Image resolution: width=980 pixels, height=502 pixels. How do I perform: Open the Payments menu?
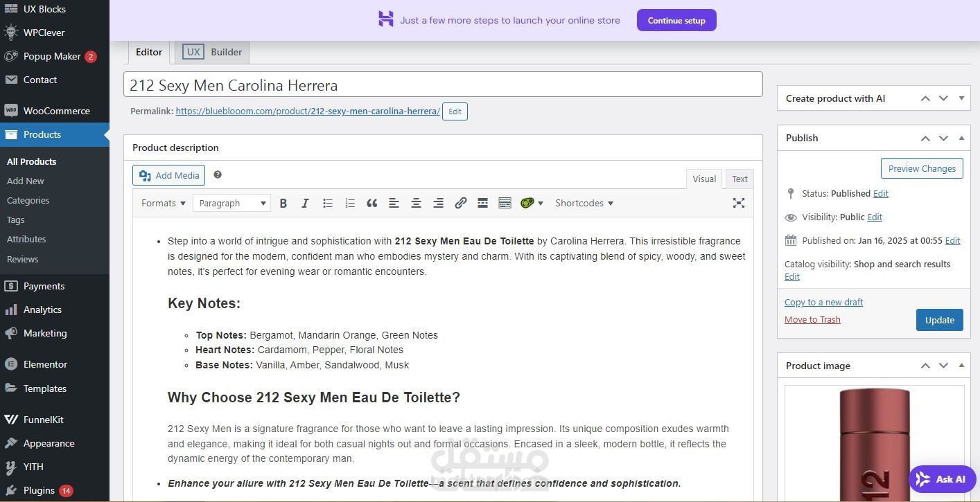pyautogui.click(x=55, y=286)
